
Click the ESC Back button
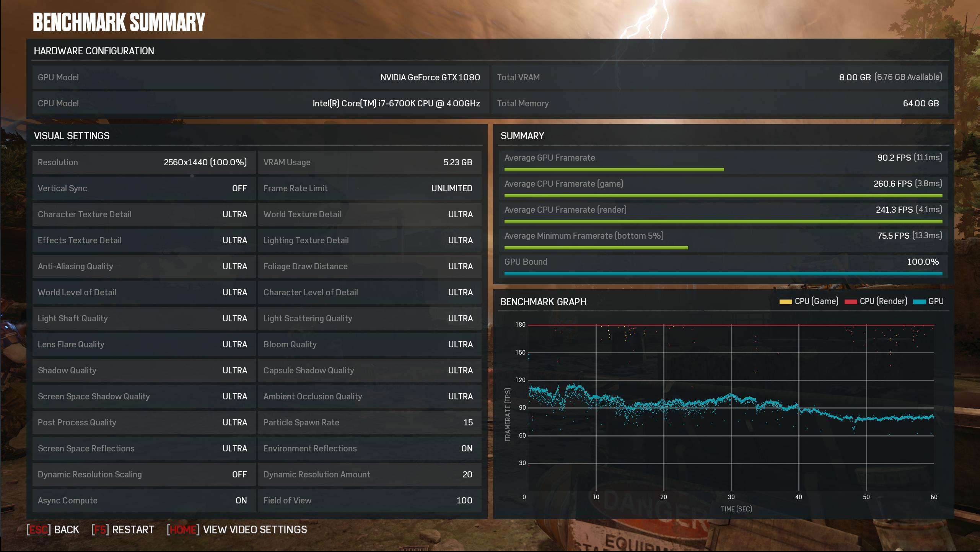53,529
